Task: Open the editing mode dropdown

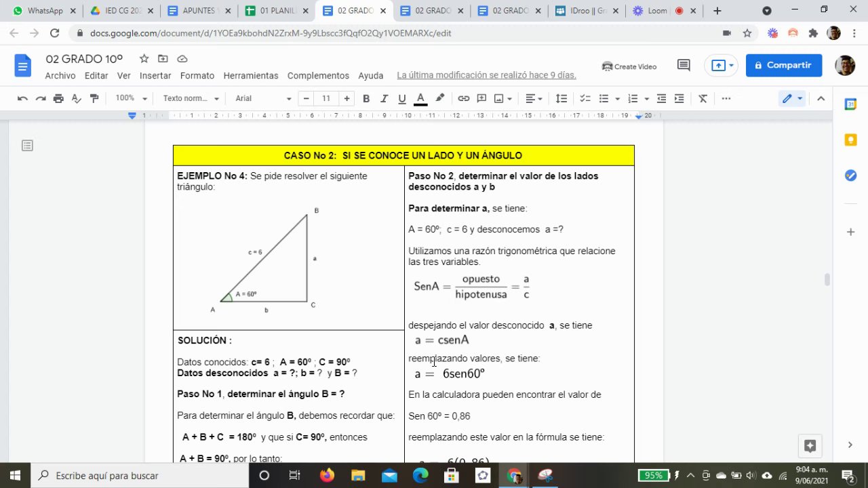Action: coord(792,98)
